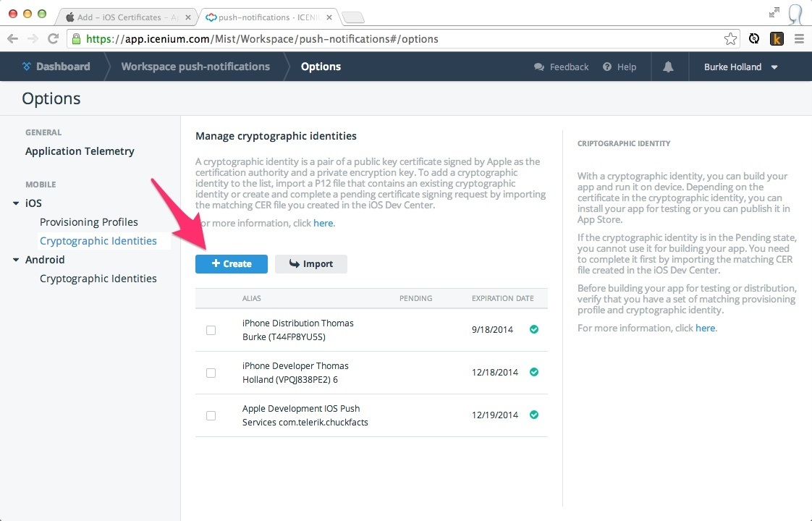
Task: Click the blue Create button
Action: pos(232,264)
